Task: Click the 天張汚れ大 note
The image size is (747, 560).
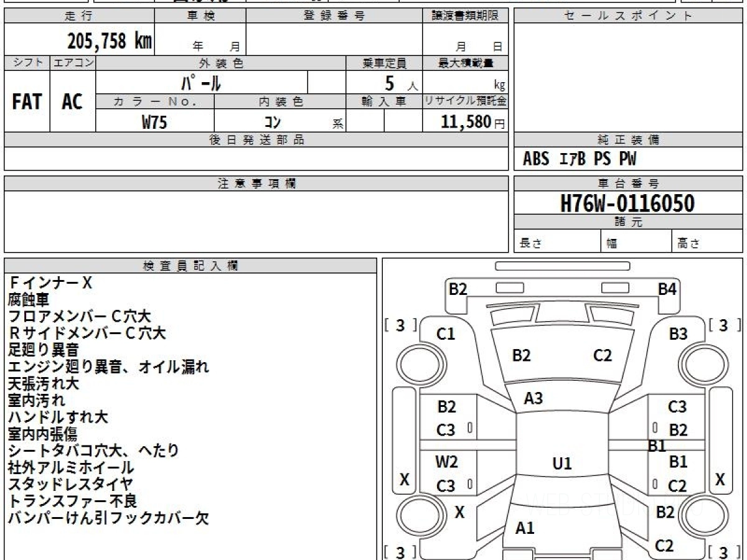Action: pos(43,384)
